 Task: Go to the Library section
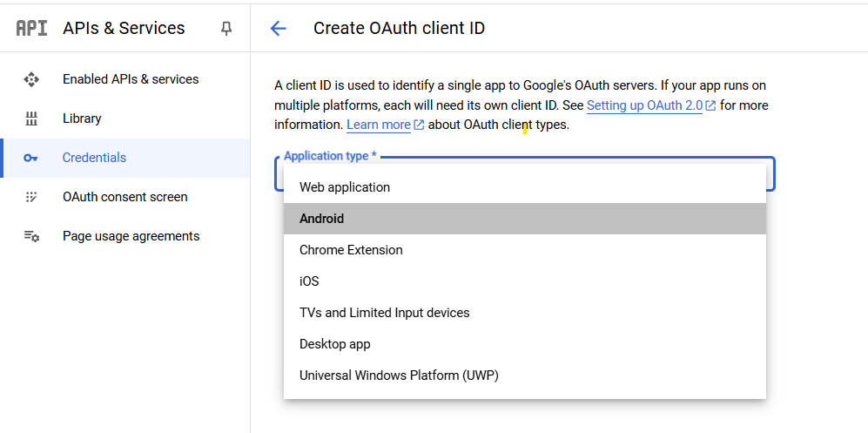[82, 118]
